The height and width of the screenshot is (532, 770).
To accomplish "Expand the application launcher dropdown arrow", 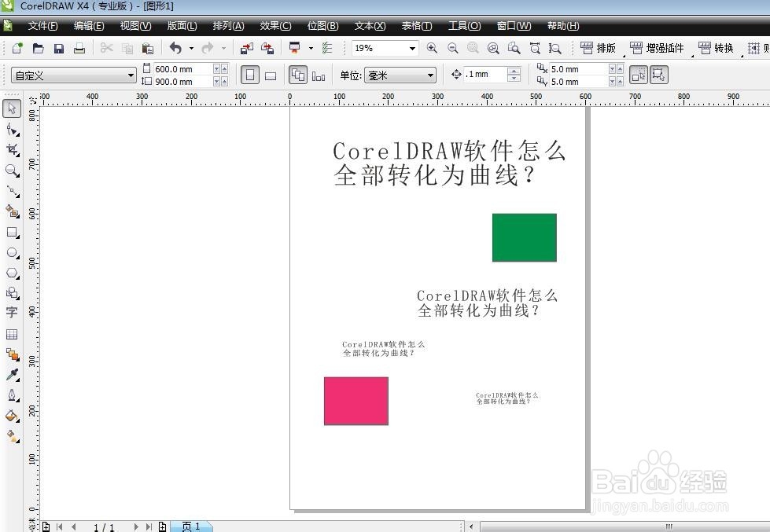I will tap(311, 48).
